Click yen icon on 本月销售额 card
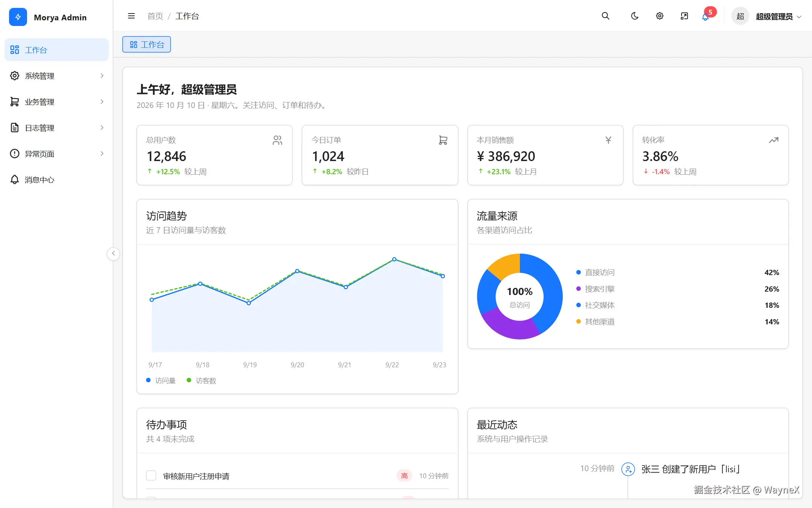This screenshot has height=508, width=812. coord(608,140)
